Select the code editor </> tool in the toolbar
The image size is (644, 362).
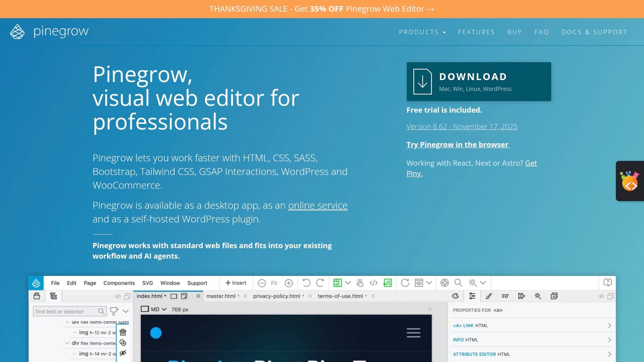coord(373,283)
